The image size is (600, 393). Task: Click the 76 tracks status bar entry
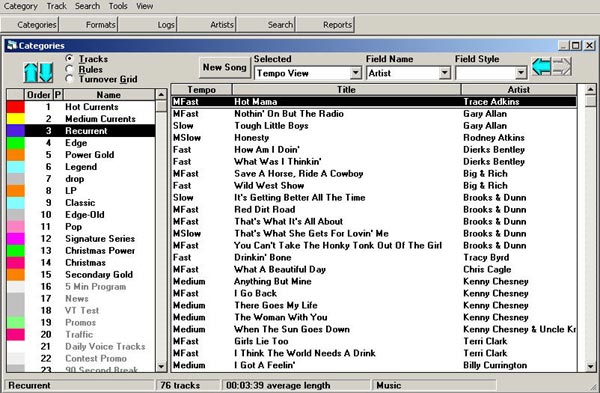coord(188,385)
